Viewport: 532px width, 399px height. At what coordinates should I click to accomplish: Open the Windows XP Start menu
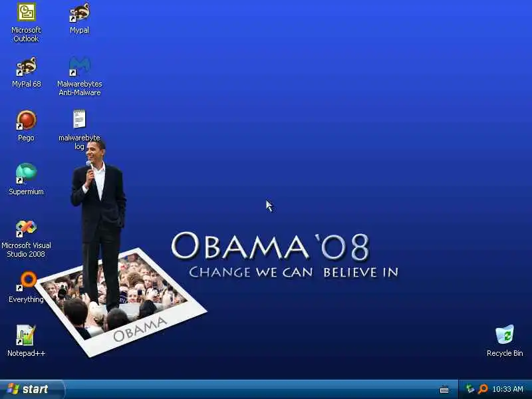coord(32,389)
